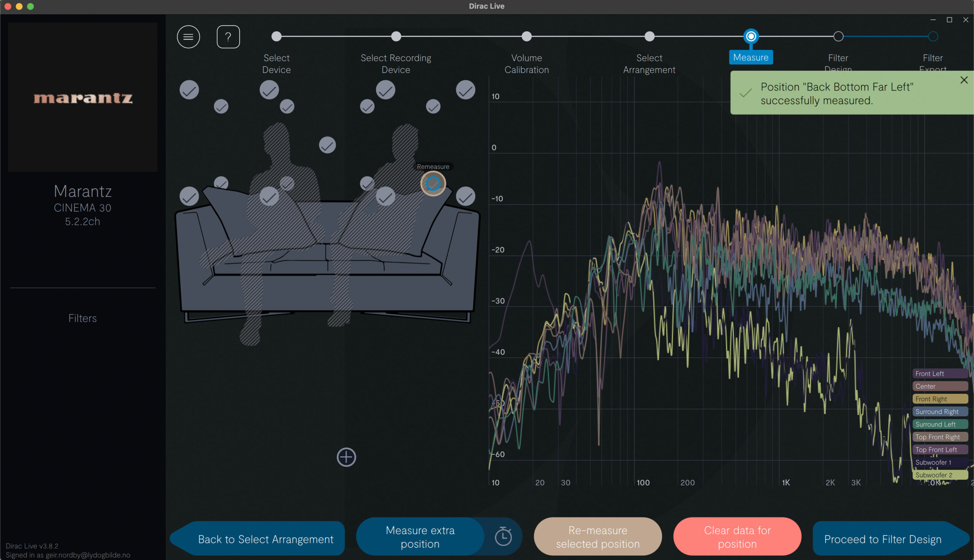Click Re-measure selected position button
This screenshot has height=560, width=974.
click(x=598, y=536)
